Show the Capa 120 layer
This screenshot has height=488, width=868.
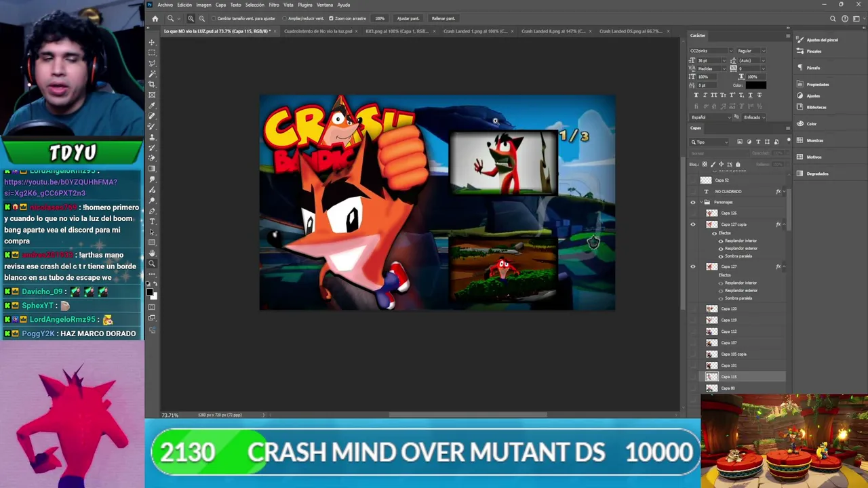pyautogui.click(x=693, y=308)
